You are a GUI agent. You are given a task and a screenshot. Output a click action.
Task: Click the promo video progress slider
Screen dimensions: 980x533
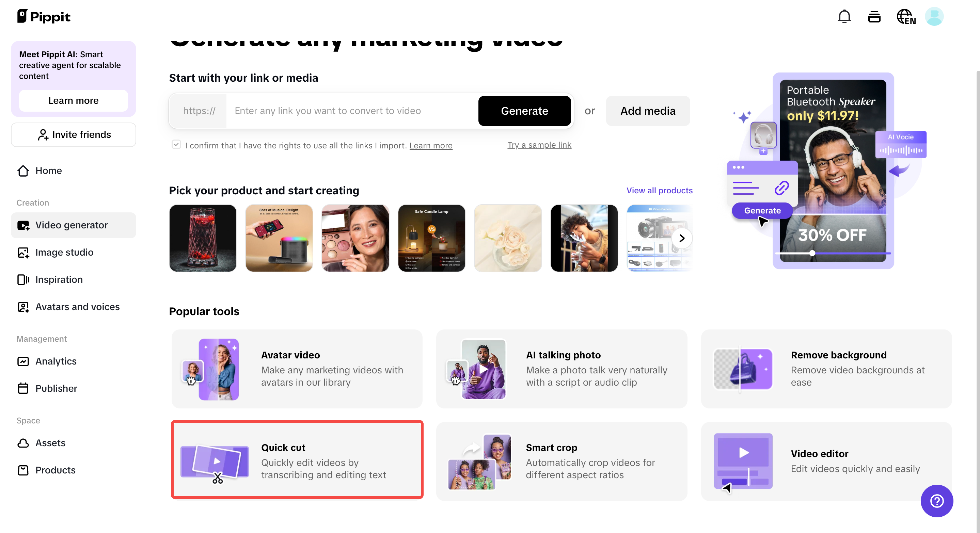click(x=833, y=253)
